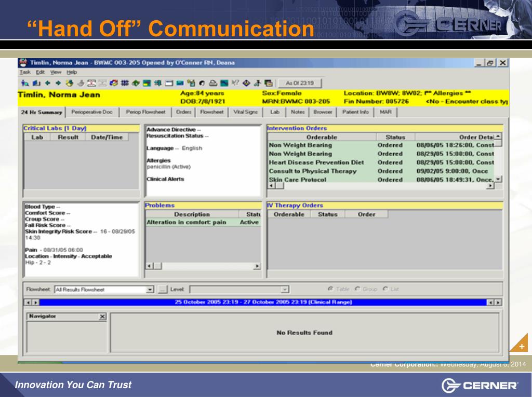Click the green back arrow toolbar icon
The height and width of the screenshot is (397, 532).
[47, 83]
